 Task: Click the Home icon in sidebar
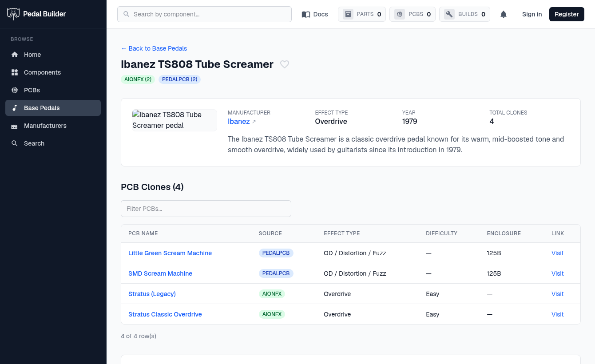pos(15,55)
